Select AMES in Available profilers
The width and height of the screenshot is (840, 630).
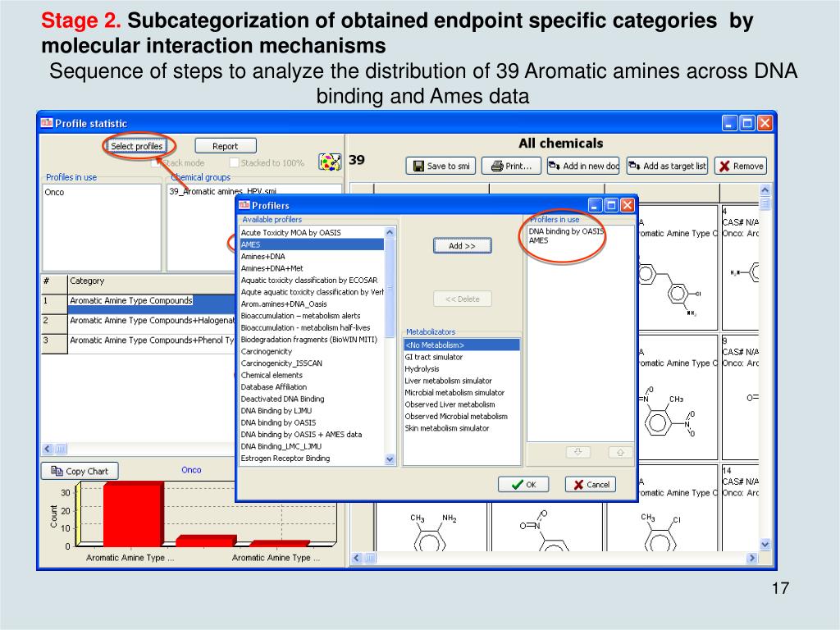coord(312,244)
